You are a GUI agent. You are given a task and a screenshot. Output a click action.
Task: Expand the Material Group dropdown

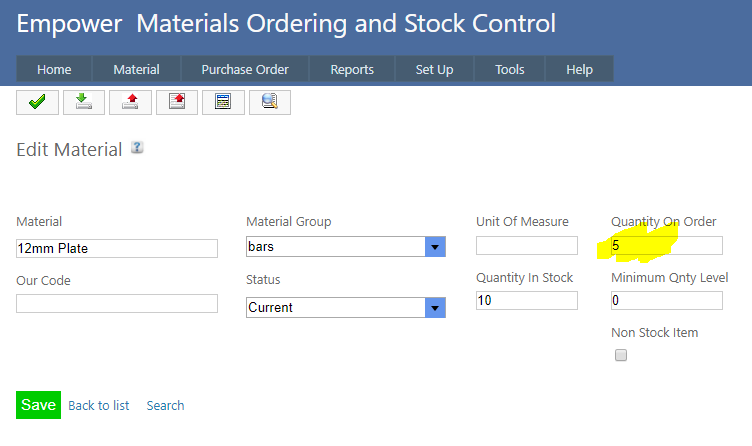click(435, 247)
